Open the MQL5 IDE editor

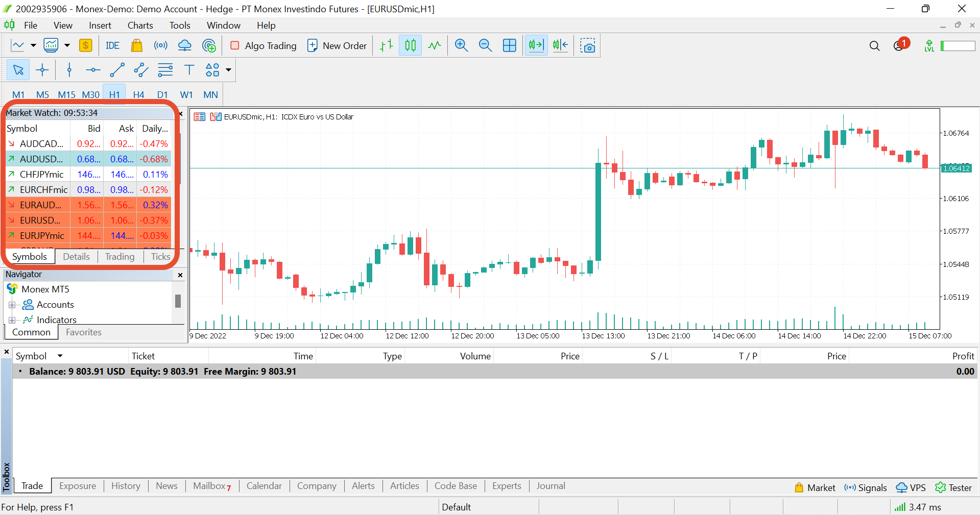pyautogui.click(x=112, y=45)
